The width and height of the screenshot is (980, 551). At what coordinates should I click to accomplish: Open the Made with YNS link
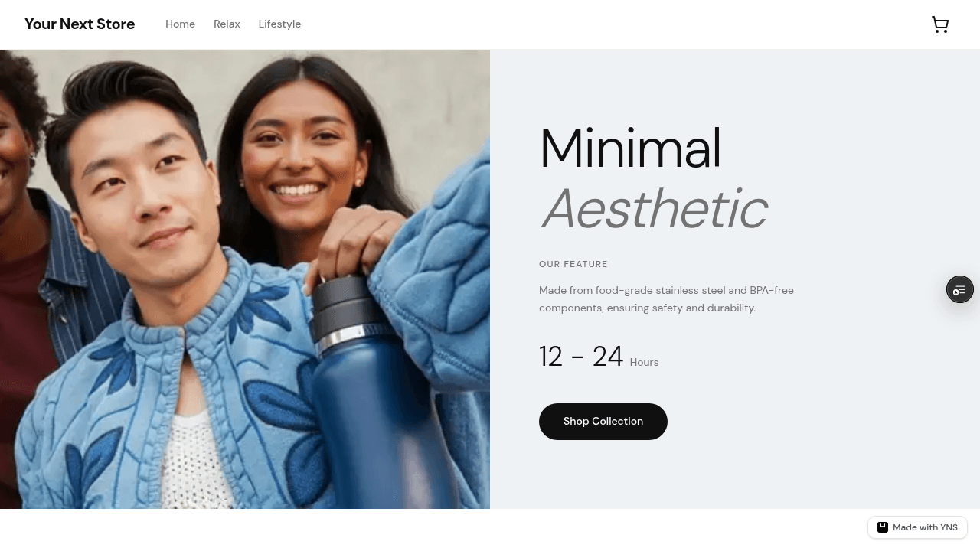[917, 527]
